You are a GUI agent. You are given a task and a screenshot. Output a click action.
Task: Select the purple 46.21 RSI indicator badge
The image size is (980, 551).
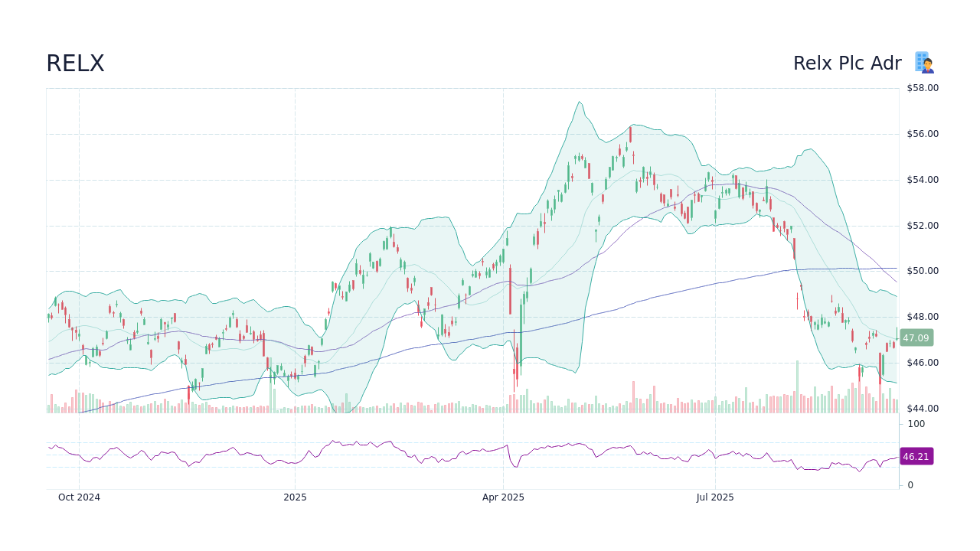915,457
